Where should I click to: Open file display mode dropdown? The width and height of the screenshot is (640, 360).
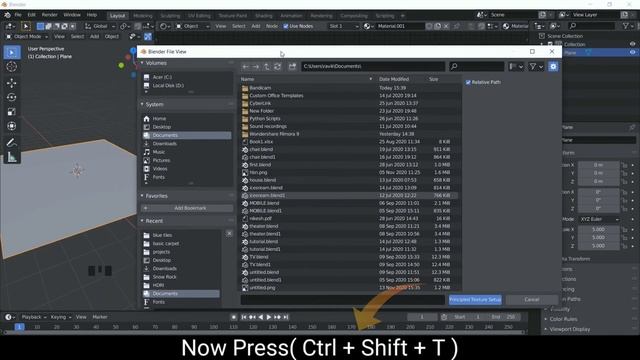pos(516,67)
